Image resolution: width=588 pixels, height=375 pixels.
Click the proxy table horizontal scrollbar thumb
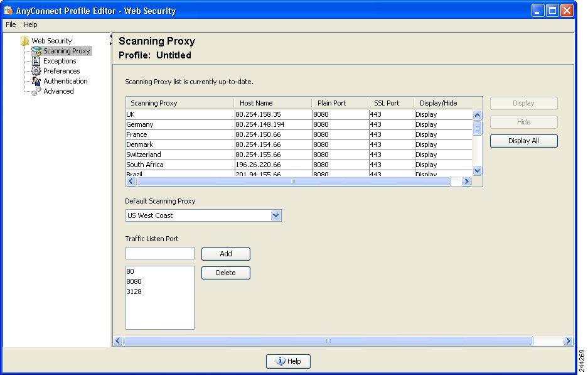294,182
